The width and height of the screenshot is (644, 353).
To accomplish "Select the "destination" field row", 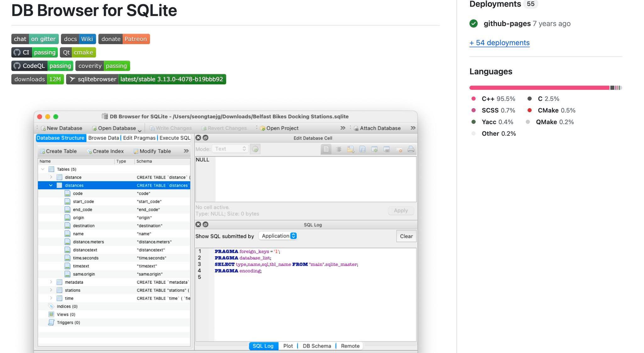I will [x=114, y=226].
